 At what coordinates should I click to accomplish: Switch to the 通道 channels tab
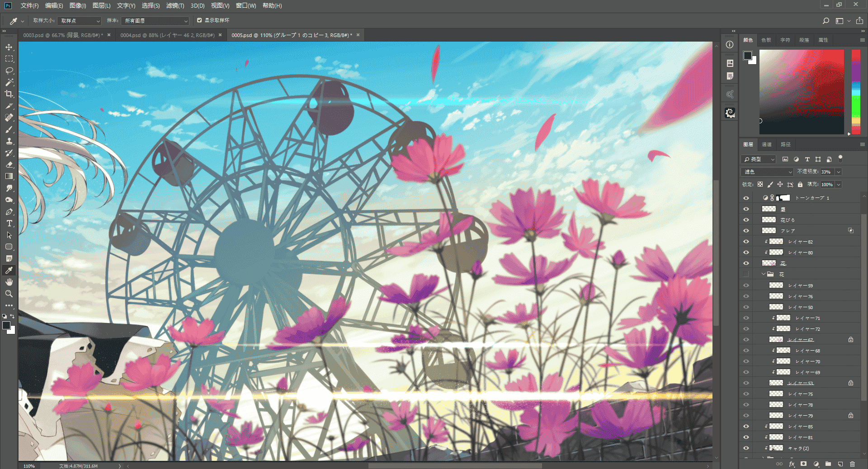click(x=767, y=145)
